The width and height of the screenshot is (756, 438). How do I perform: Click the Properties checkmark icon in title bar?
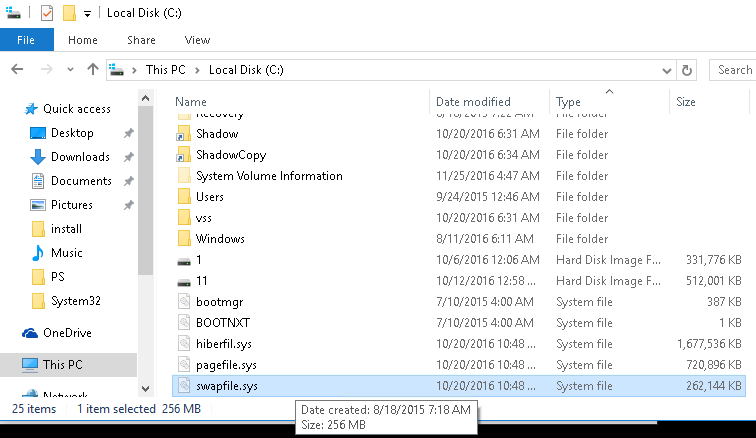pos(47,13)
